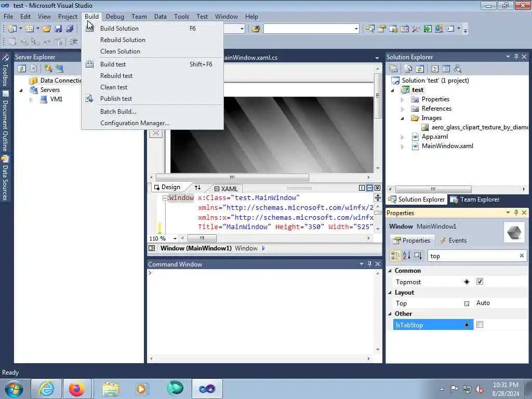The image size is (532, 399).
Task: Click the Connect to Server icon
Action: [x=59, y=69]
